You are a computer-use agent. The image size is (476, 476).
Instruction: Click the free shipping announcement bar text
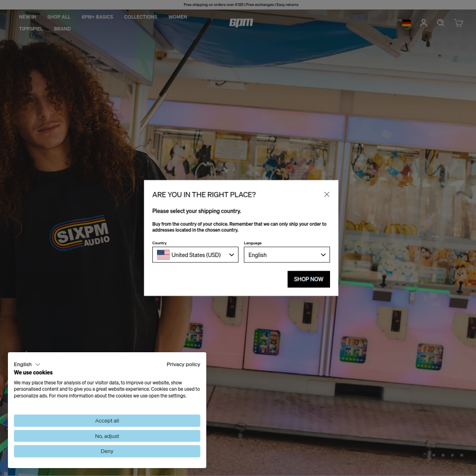pos(241,5)
